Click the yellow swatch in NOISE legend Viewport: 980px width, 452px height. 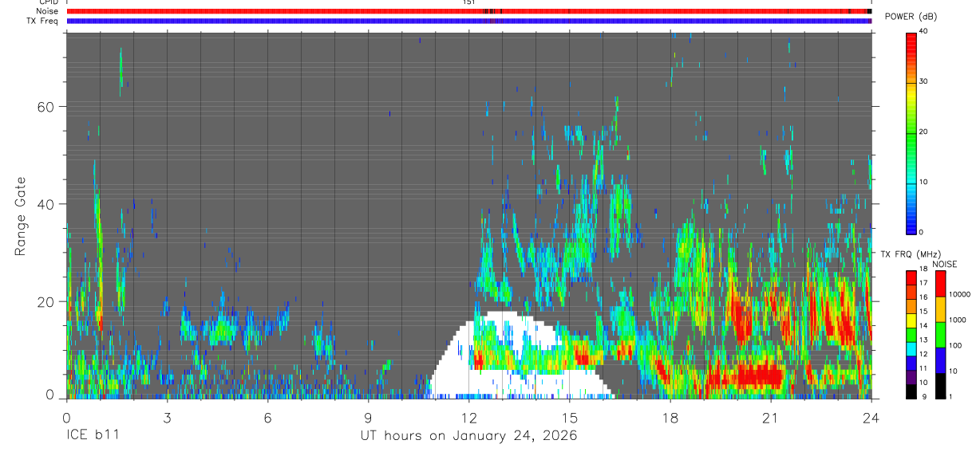point(940,309)
